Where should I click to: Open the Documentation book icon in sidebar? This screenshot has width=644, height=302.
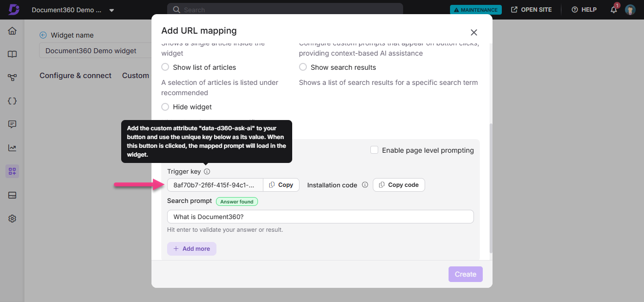coord(12,54)
